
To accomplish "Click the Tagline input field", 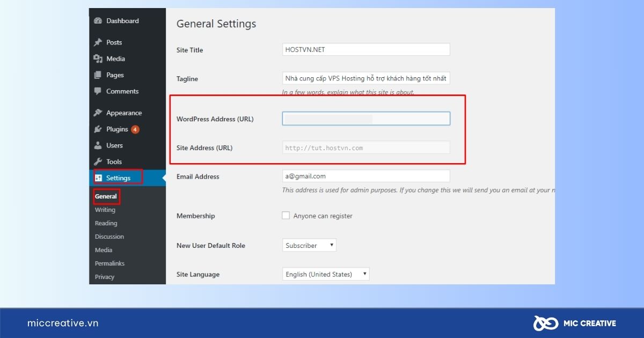I will 366,78.
